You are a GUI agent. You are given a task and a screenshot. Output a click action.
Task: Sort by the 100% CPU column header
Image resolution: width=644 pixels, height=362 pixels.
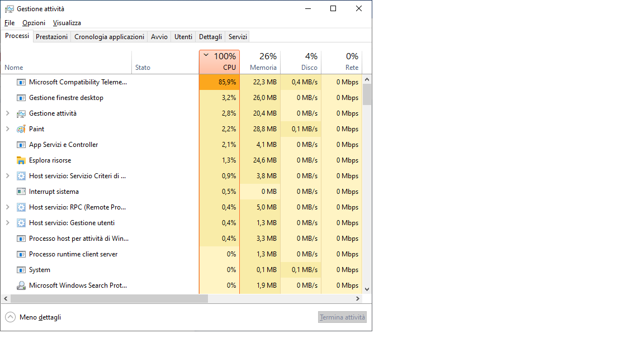tap(220, 62)
